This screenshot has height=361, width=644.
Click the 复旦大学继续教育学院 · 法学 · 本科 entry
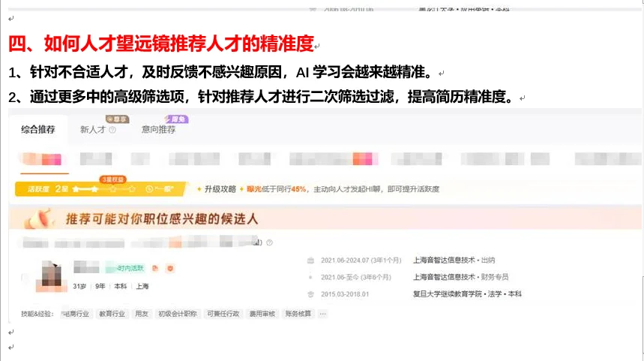[467, 294]
